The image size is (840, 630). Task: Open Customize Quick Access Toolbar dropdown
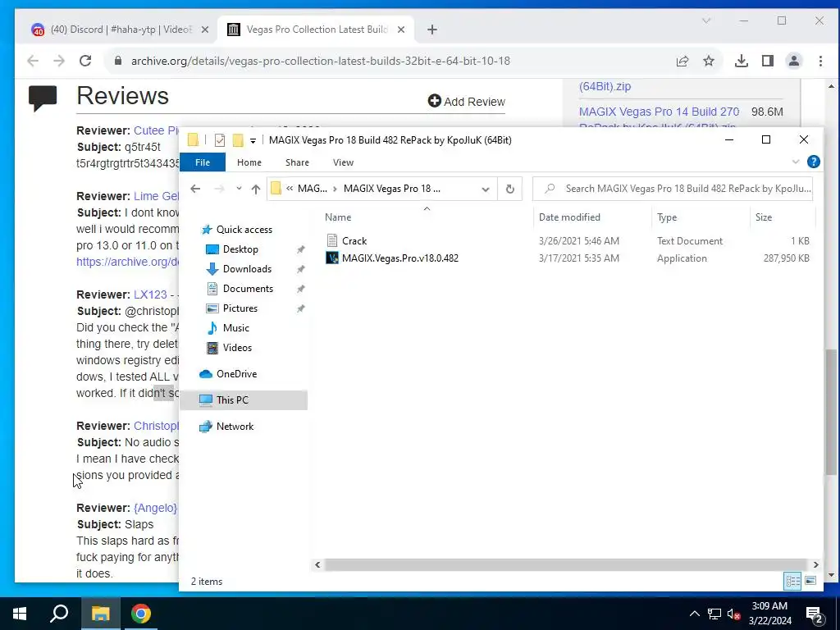click(253, 141)
